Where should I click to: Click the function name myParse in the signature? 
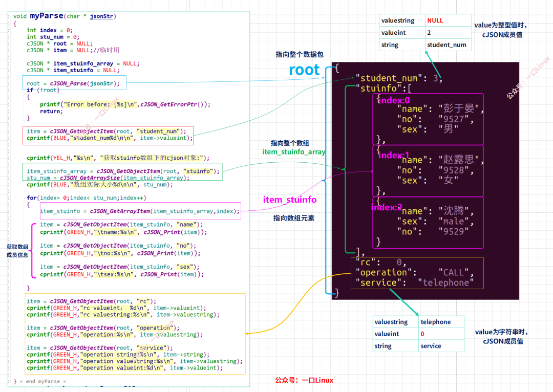pos(47,16)
